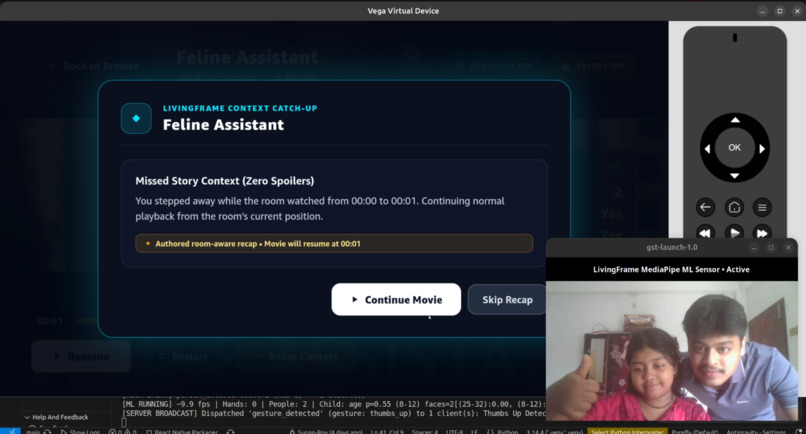Click the remote's left arrow

click(707, 149)
